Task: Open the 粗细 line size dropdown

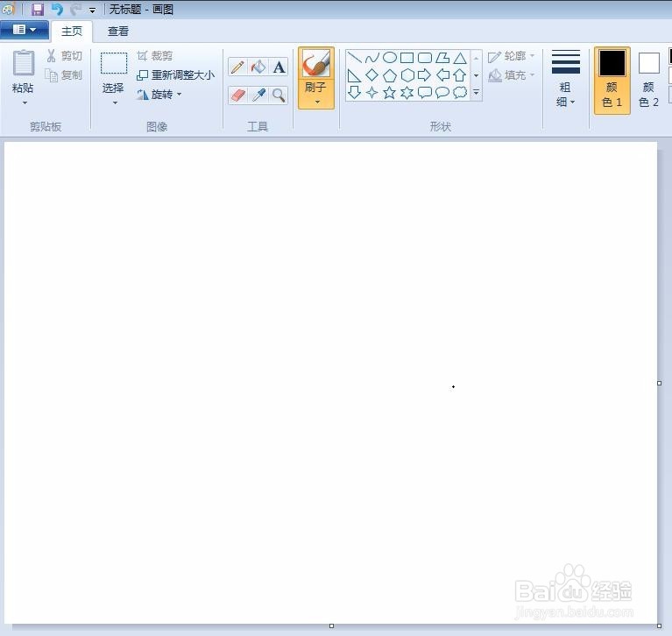Action: tap(566, 79)
